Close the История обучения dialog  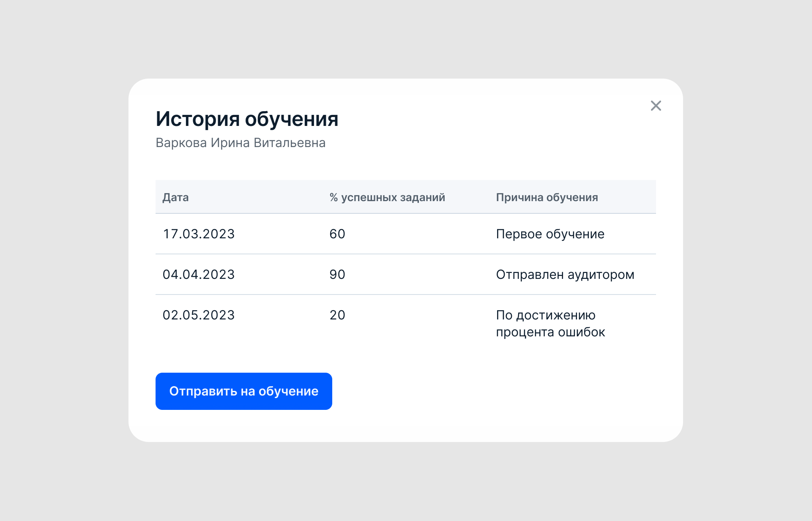tap(656, 106)
